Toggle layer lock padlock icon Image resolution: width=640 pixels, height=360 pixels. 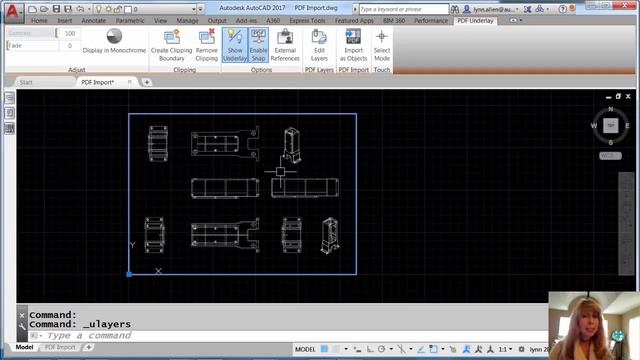(118, 9)
